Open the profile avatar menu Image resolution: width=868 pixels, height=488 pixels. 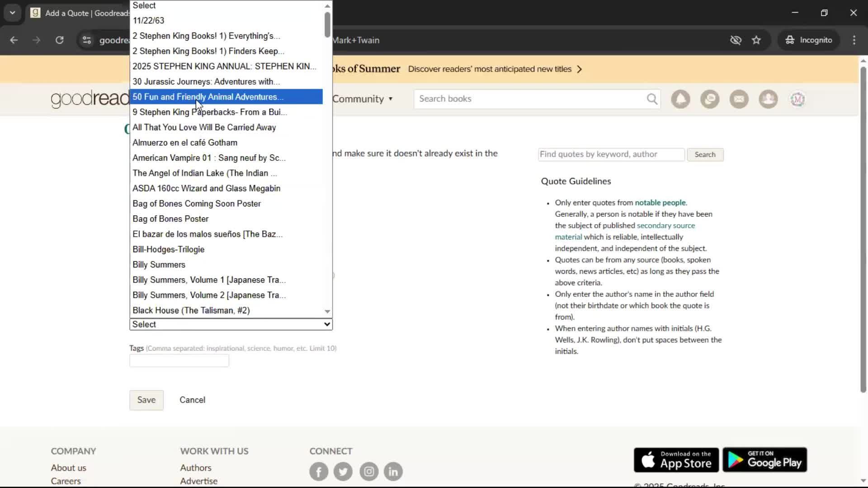click(797, 99)
